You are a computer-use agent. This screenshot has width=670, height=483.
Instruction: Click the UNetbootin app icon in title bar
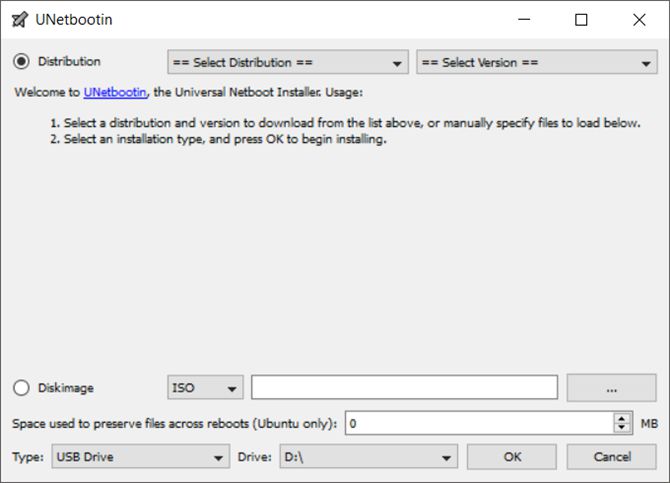click(x=19, y=20)
